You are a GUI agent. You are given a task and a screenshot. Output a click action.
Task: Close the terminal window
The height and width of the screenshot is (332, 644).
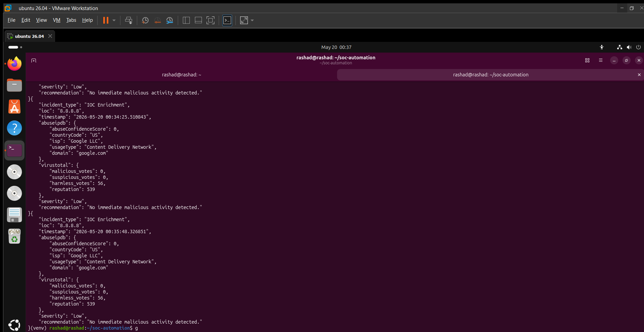639,60
